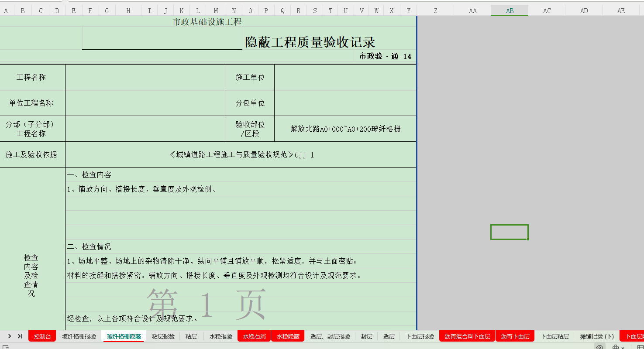Open the 水稳石屑 sheet tab
Image resolution: width=644 pixels, height=349 pixels.
point(255,336)
